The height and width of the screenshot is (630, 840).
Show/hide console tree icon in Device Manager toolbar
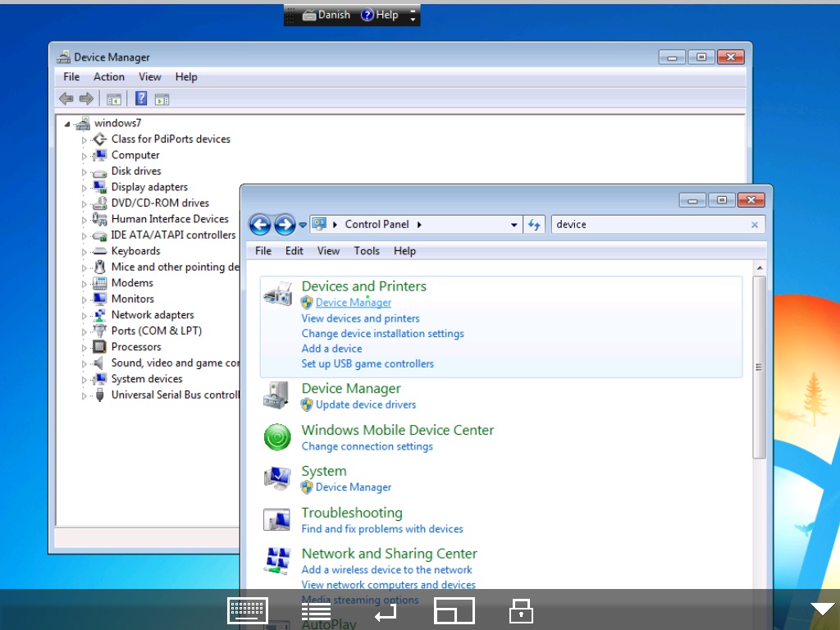point(114,99)
